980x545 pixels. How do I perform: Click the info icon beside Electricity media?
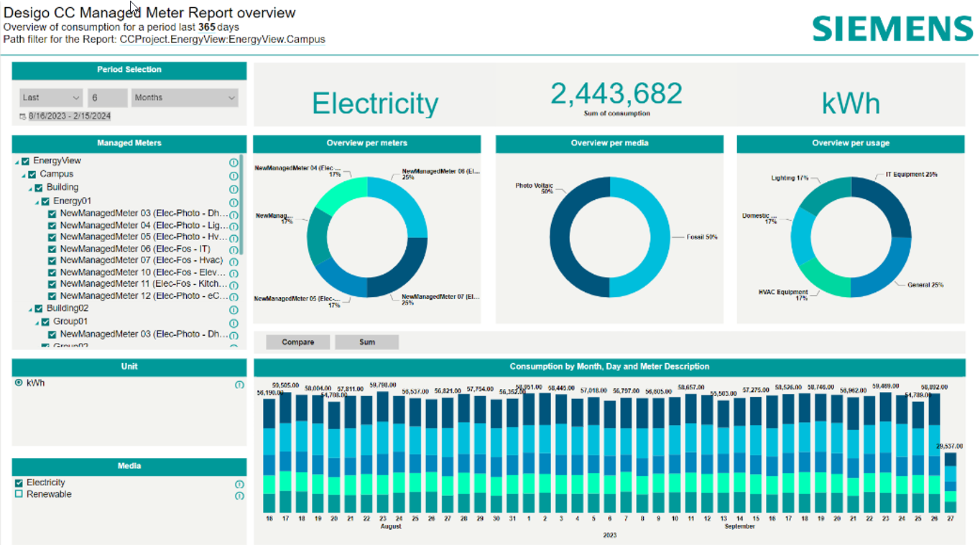(x=239, y=484)
